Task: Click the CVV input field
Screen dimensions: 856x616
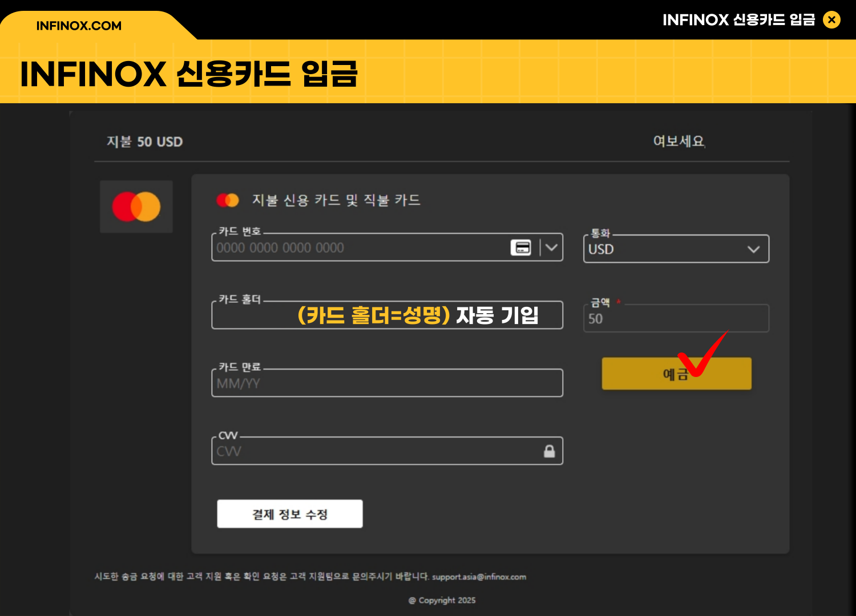Action: click(x=387, y=451)
